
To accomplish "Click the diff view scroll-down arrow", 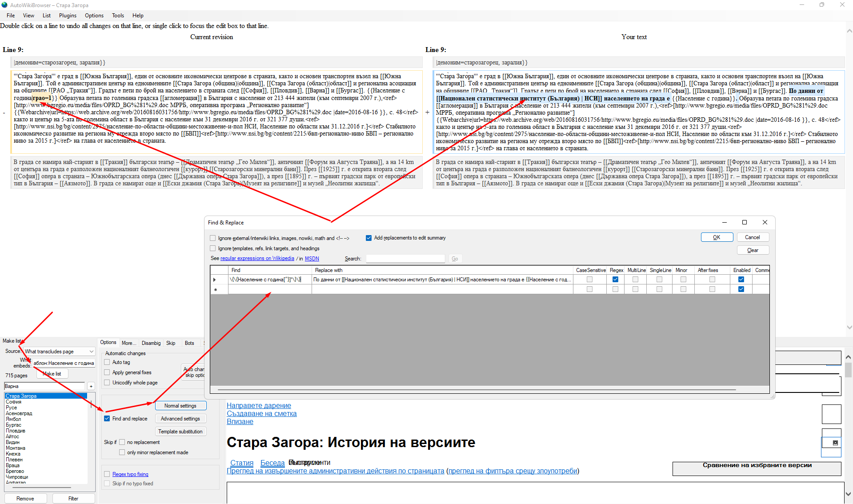I will (x=849, y=328).
